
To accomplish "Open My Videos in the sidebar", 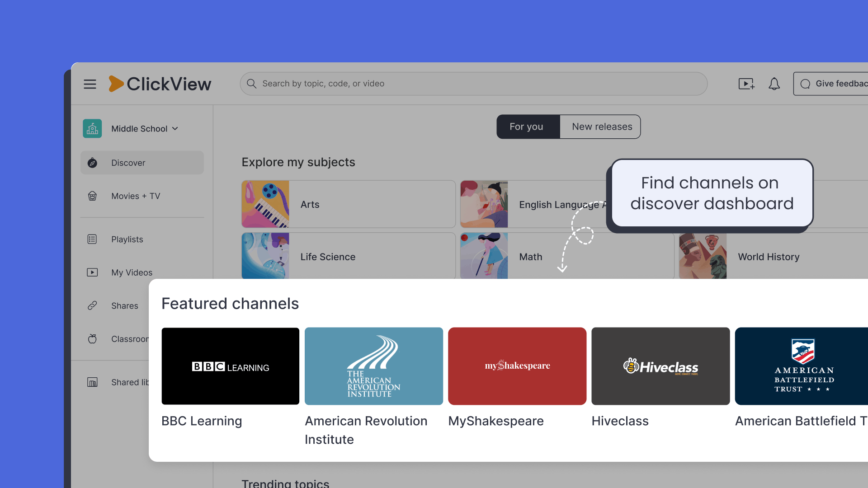I will [x=142, y=272].
